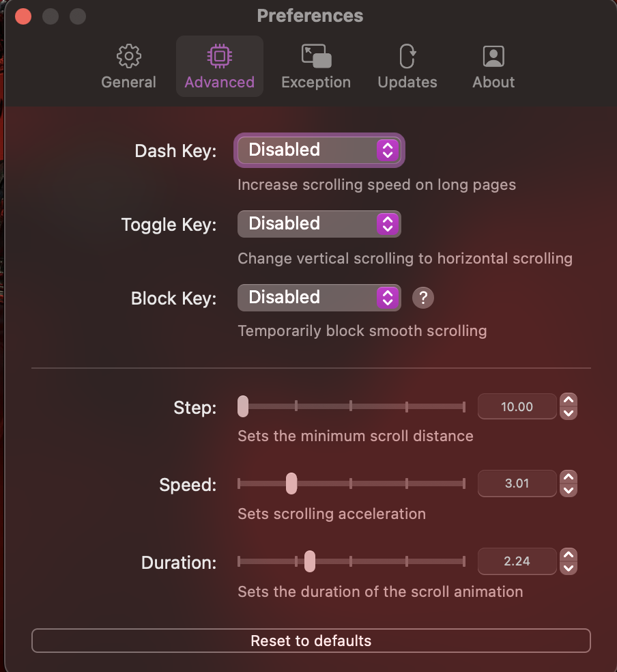Image resolution: width=617 pixels, height=672 pixels.
Task: Decrease Speed value with down stepper arrow
Action: click(569, 490)
